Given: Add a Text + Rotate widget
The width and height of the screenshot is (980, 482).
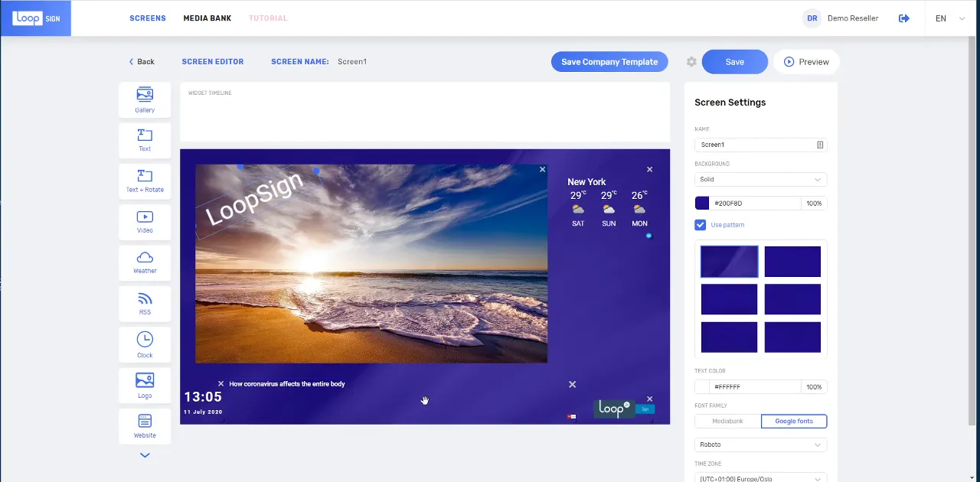Looking at the screenshot, I should tap(145, 181).
